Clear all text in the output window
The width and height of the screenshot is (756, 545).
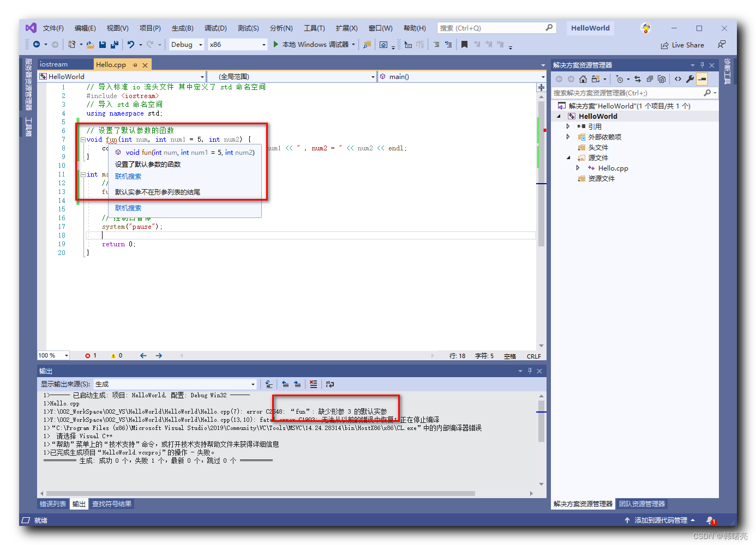click(x=313, y=384)
